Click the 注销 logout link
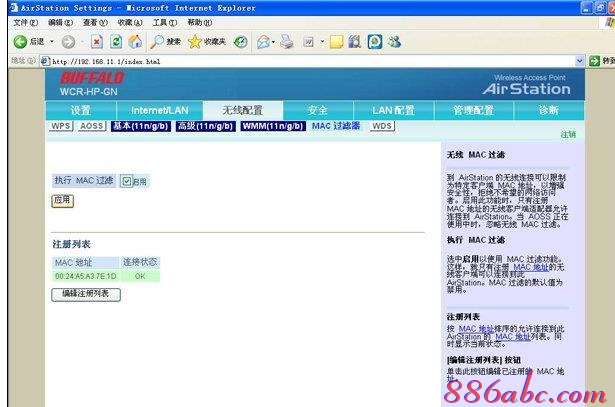This screenshot has width=615, height=407. click(568, 135)
